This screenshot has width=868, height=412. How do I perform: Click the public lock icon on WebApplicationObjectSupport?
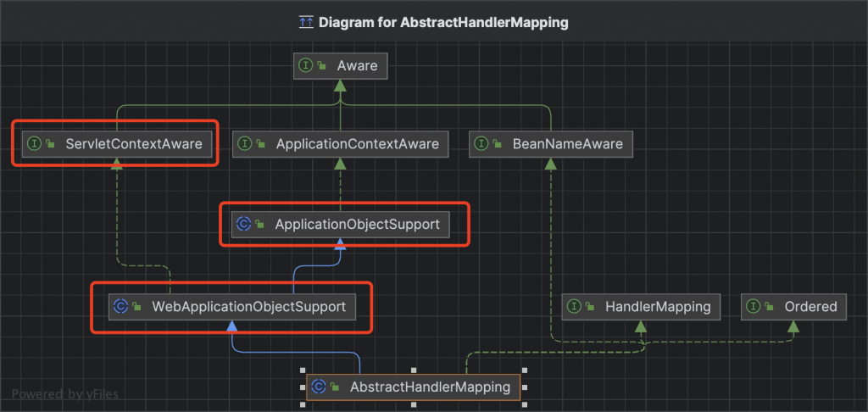tap(136, 306)
